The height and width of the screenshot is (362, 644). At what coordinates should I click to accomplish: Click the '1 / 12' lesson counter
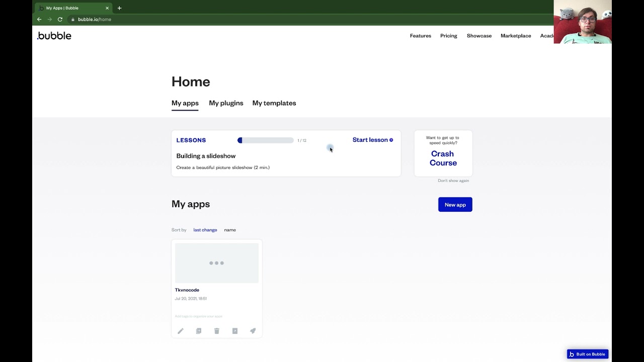[302, 140]
